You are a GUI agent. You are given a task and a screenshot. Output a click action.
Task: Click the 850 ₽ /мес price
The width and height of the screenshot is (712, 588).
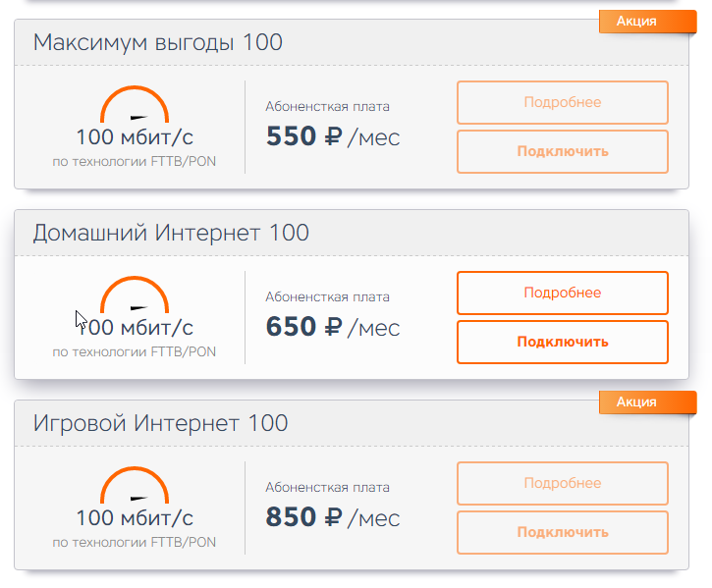click(x=333, y=517)
